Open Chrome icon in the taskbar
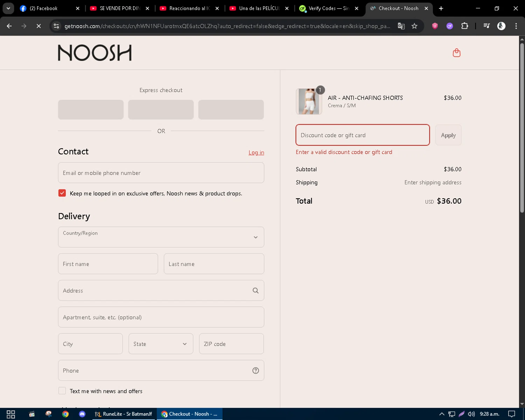Viewport: 525px width, 420px height. 65,414
